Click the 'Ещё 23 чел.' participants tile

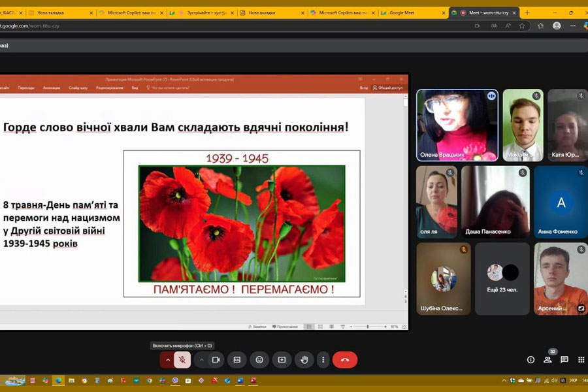[x=502, y=279]
